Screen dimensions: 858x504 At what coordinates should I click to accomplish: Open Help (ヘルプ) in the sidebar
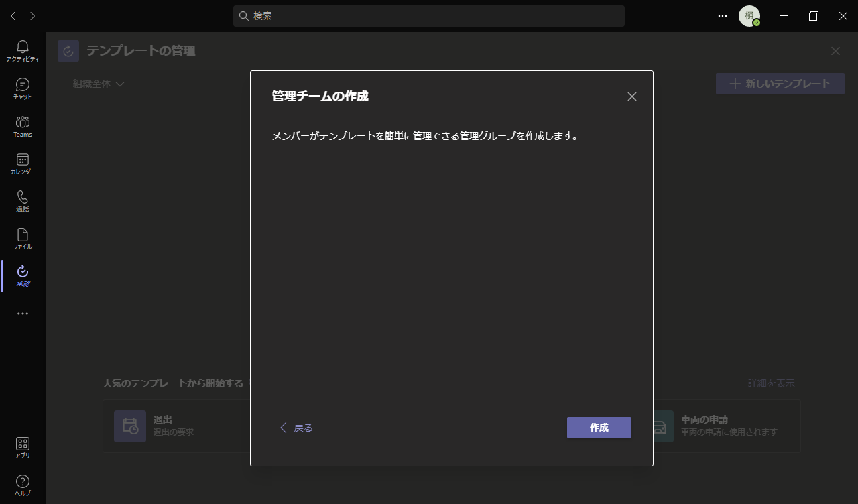(x=23, y=485)
